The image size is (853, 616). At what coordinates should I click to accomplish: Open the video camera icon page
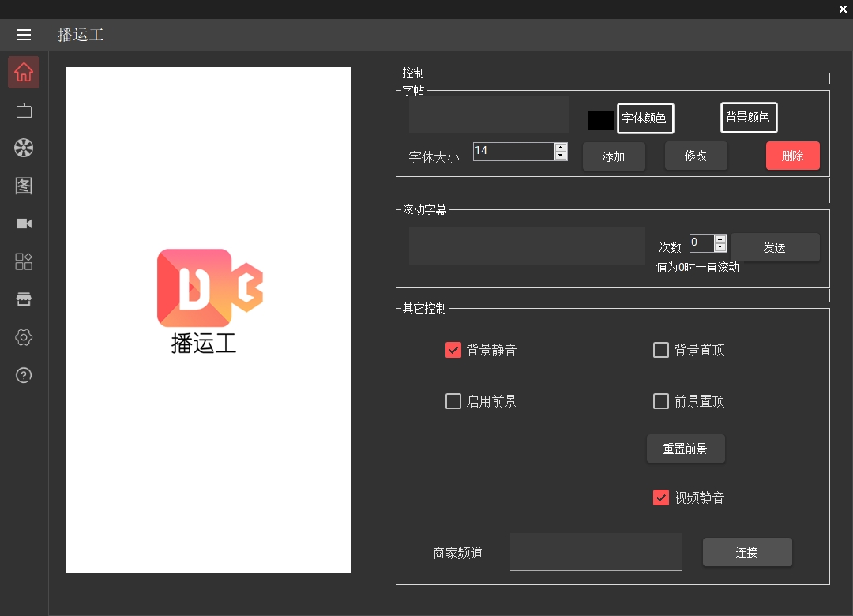coord(24,223)
